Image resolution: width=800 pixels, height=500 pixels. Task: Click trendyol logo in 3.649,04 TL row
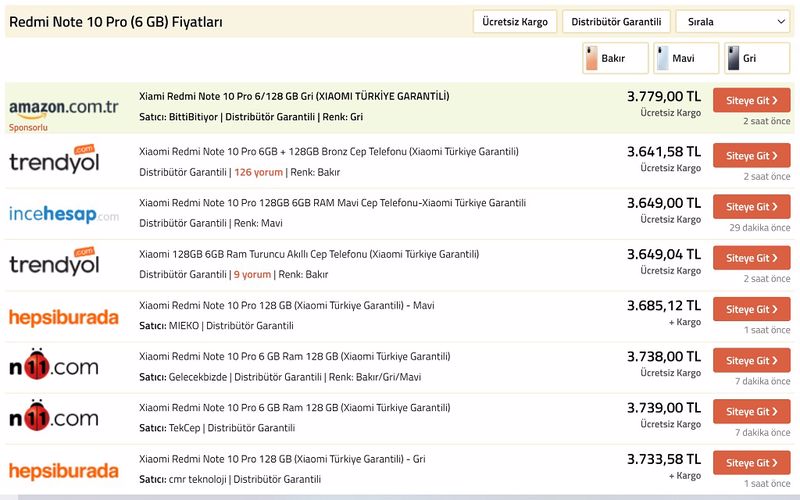click(x=54, y=262)
